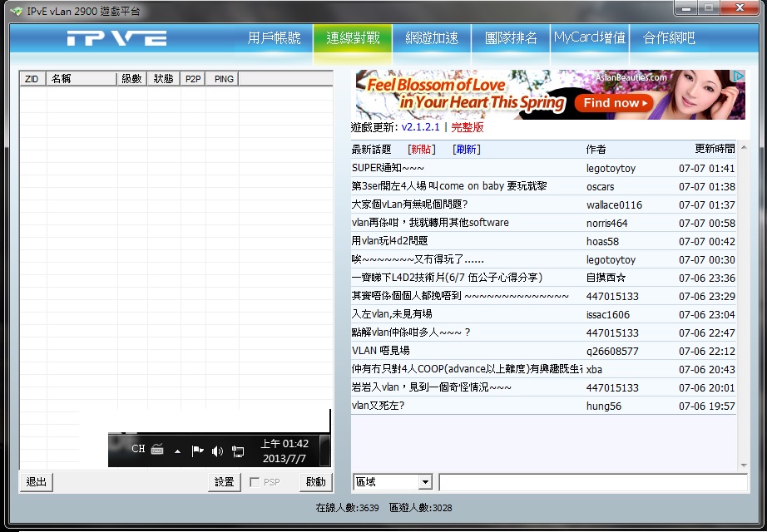Screen dimensions: 767x532
Task: Click the CH language indicator
Action: click(138, 448)
